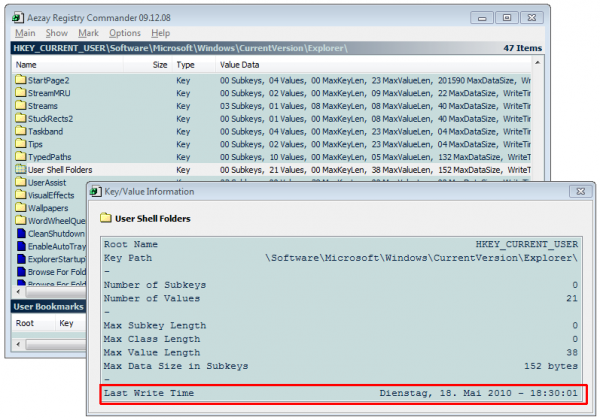600x420 pixels.
Task: Select the User Shell Folders row name
Action: 60,170
